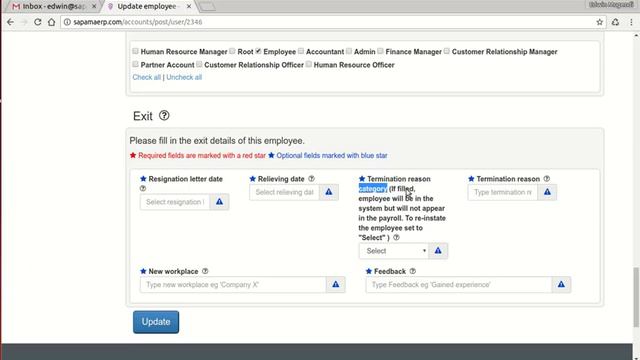Tick the Partner Account checkbox
The image size is (640, 360).
[x=136, y=64]
